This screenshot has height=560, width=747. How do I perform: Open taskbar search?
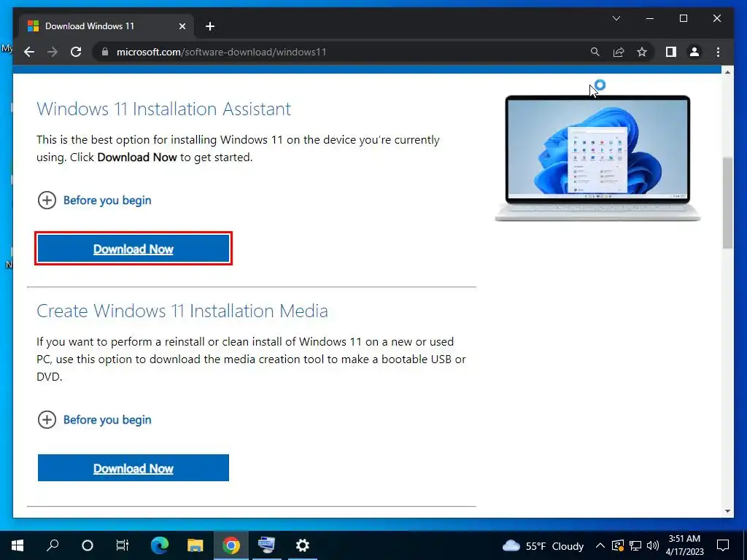pyautogui.click(x=53, y=545)
